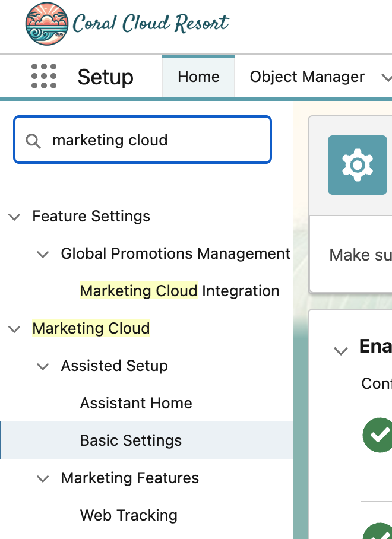
Task: Switch to the Home tab
Action: tap(198, 77)
